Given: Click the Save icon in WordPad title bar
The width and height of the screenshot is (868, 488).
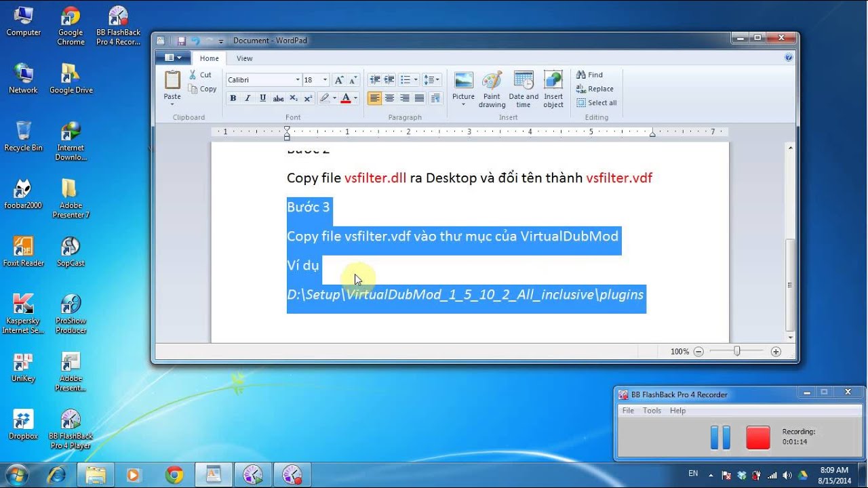Looking at the screenshot, I should click(x=181, y=41).
